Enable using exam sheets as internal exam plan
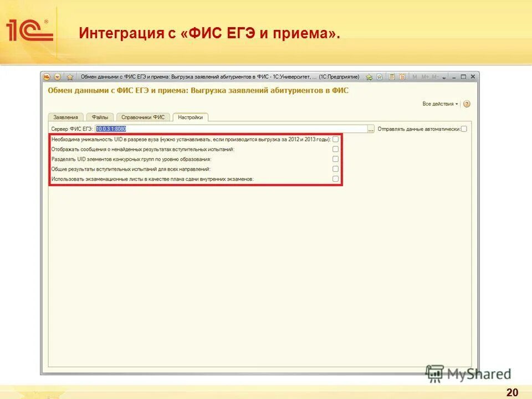 click(335, 178)
